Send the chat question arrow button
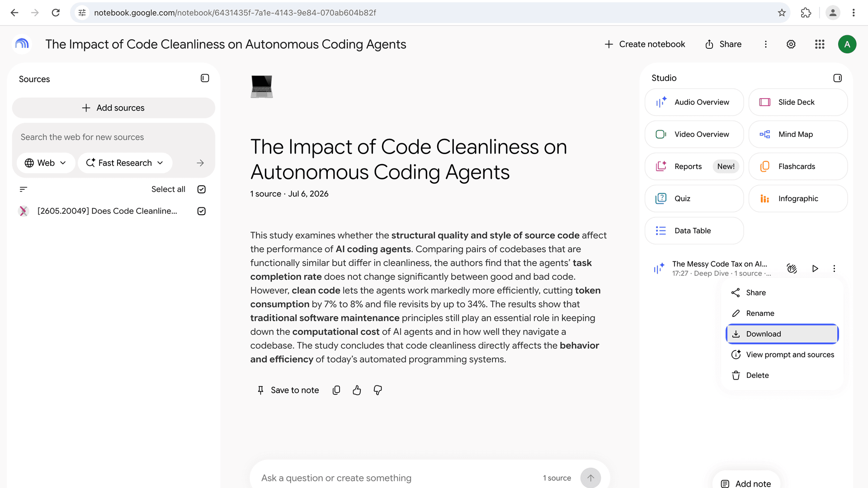The width and height of the screenshot is (868, 488). pyautogui.click(x=590, y=478)
